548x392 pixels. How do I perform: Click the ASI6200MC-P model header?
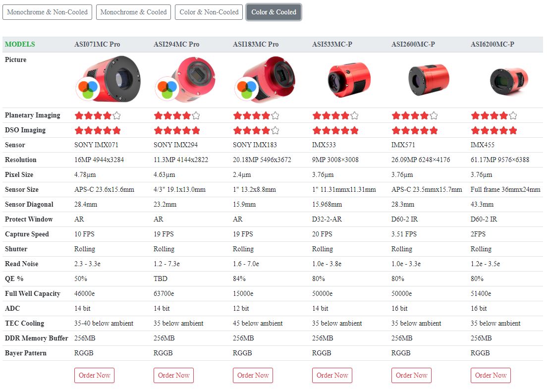click(493, 45)
